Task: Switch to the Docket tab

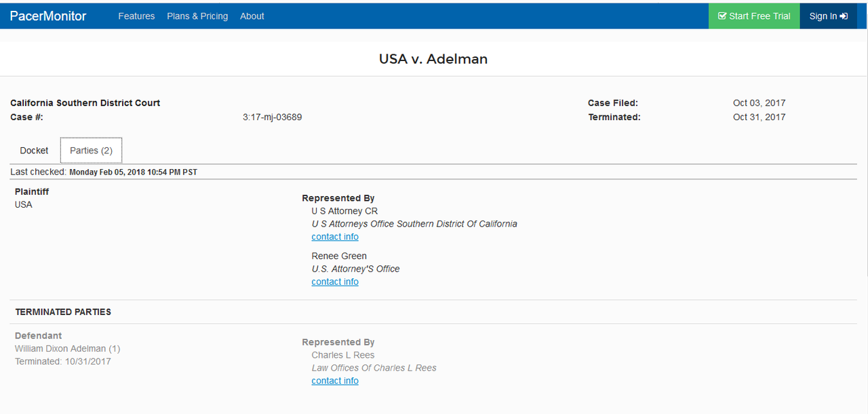Action: 34,150
